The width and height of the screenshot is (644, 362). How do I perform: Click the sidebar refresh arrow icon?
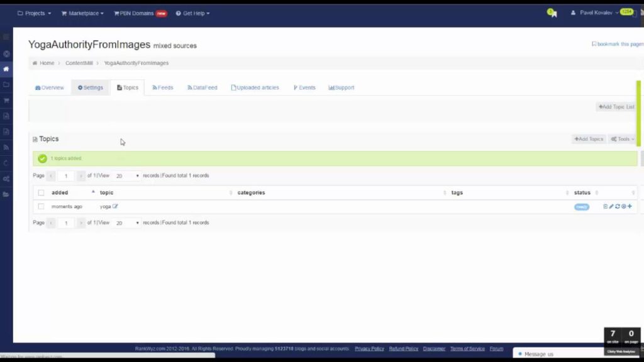click(x=6, y=163)
